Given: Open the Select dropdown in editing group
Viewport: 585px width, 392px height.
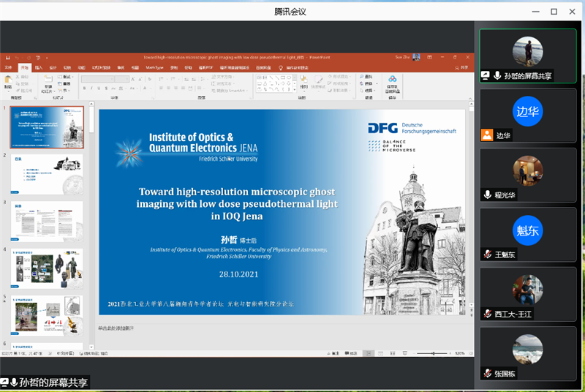Looking at the screenshot, I should tap(368, 90).
